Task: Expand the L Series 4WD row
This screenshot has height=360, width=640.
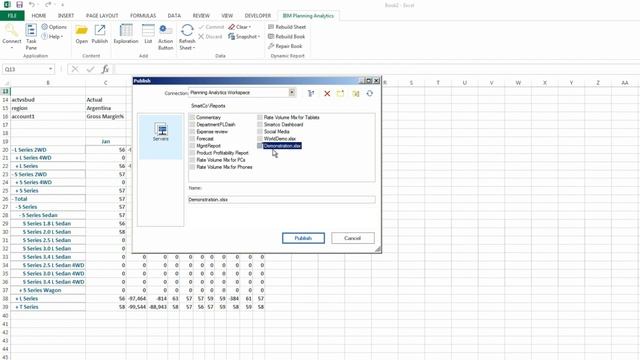Action: click(17, 158)
